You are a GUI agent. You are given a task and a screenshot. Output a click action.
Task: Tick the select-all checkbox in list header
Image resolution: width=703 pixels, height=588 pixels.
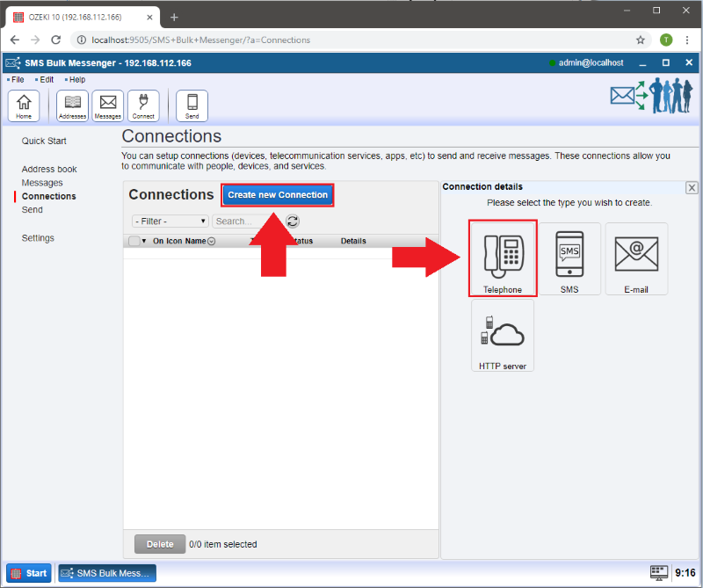pyautogui.click(x=134, y=241)
